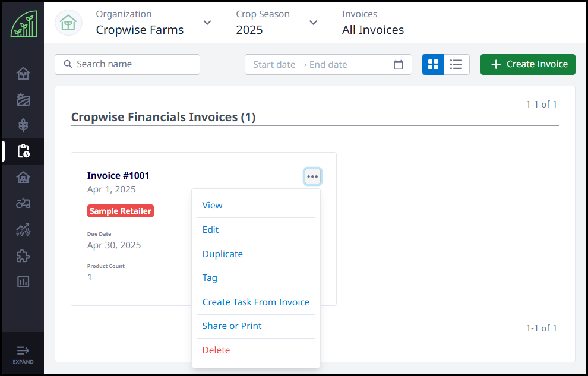588x376 pixels.
Task: Click the Sample Retailer red tag
Action: click(121, 211)
